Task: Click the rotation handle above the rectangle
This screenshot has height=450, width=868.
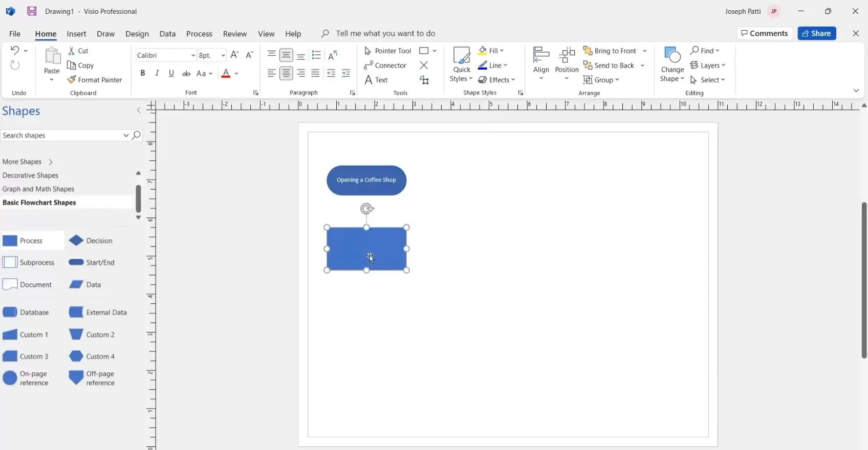Action: point(367,209)
